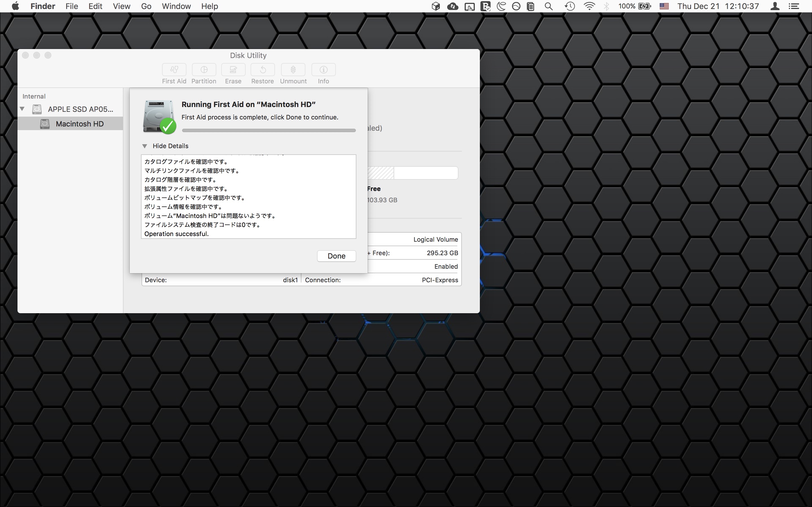The image size is (812, 507).
Task: Open the Notification Center icon
Action: (x=794, y=6)
